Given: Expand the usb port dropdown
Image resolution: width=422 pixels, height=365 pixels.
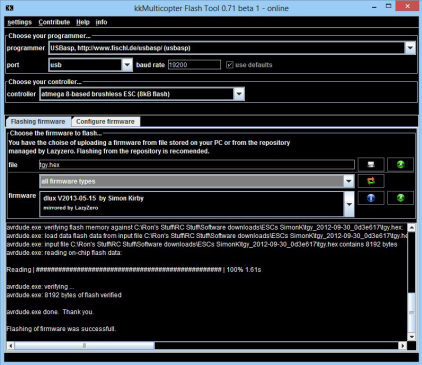Looking at the screenshot, I should 127,65.
